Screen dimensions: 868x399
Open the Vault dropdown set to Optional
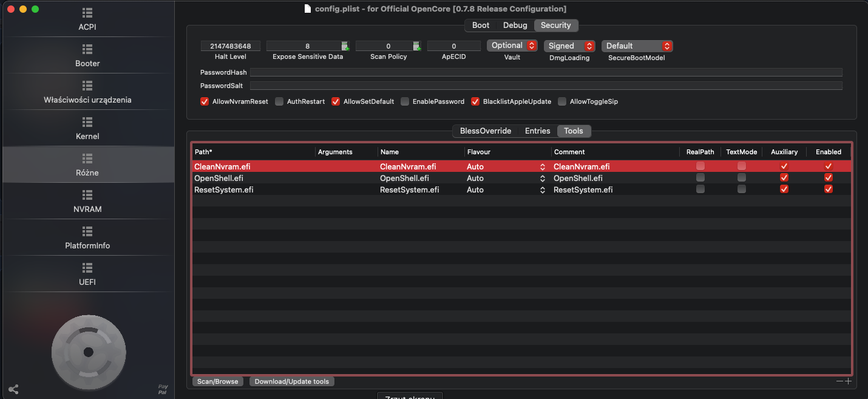click(x=512, y=46)
